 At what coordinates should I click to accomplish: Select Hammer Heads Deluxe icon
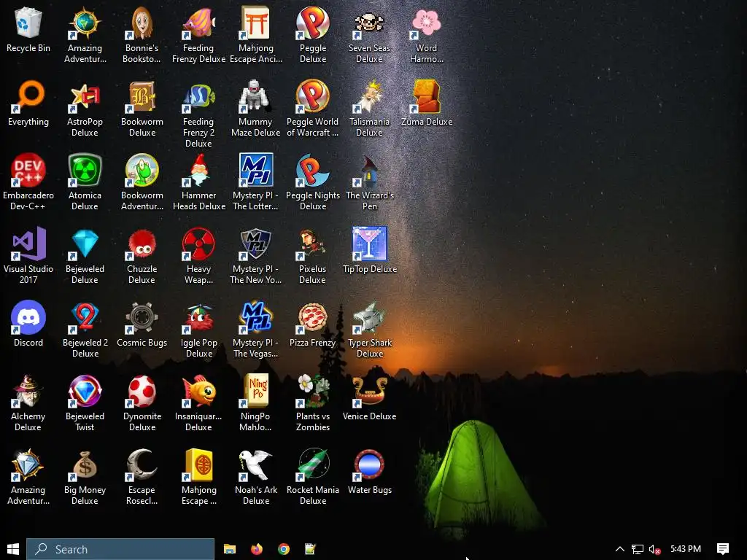[198, 170]
